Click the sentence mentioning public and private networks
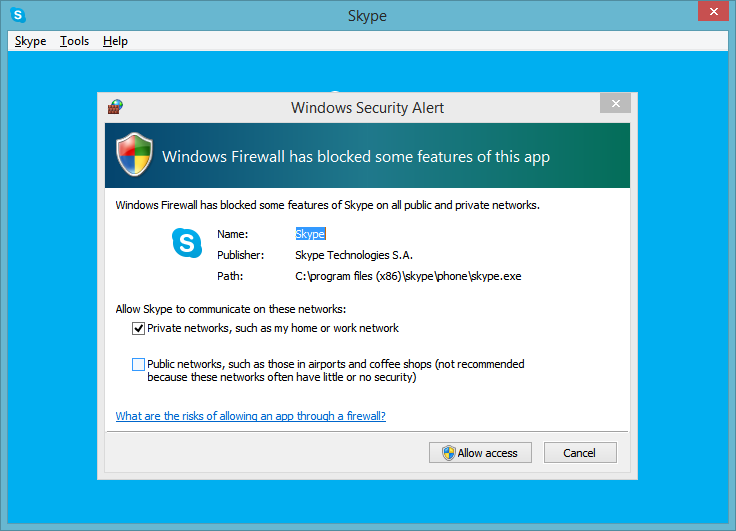 (x=328, y=205)
